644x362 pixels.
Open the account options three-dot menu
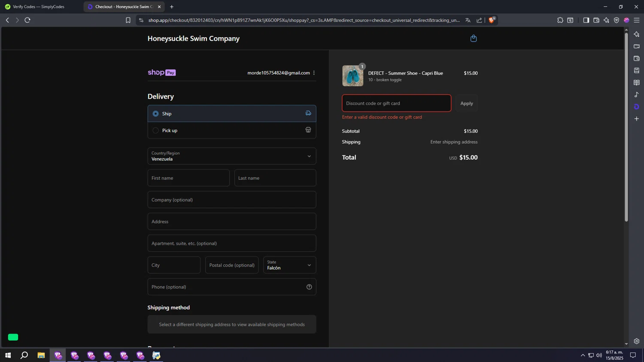[x=314, y=73]
